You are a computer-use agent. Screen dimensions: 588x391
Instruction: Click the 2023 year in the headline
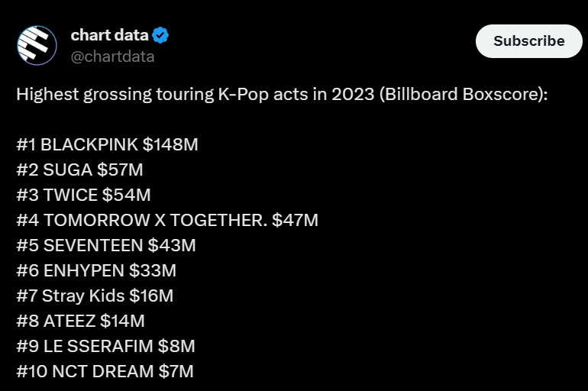(353, 94)
